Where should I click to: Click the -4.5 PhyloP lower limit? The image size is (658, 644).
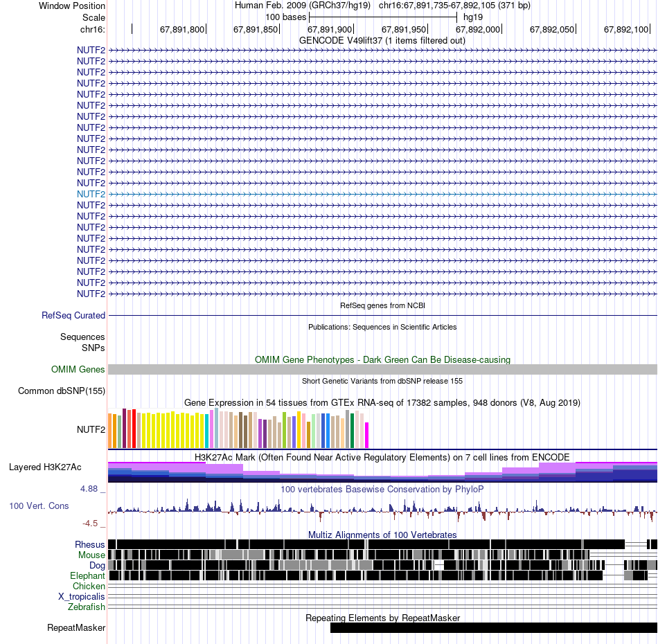click(90, 524)
